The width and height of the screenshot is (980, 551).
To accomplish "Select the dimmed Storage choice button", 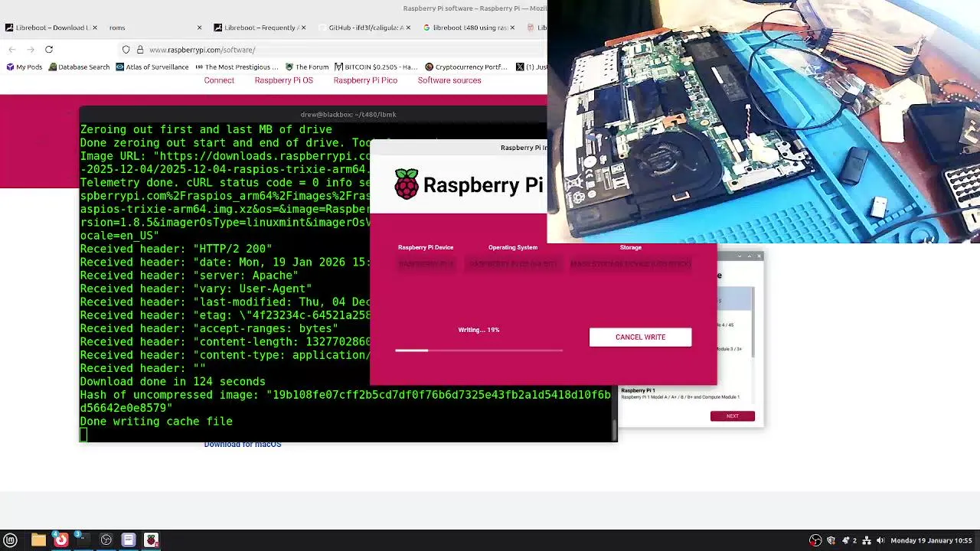I will point(630,263).
